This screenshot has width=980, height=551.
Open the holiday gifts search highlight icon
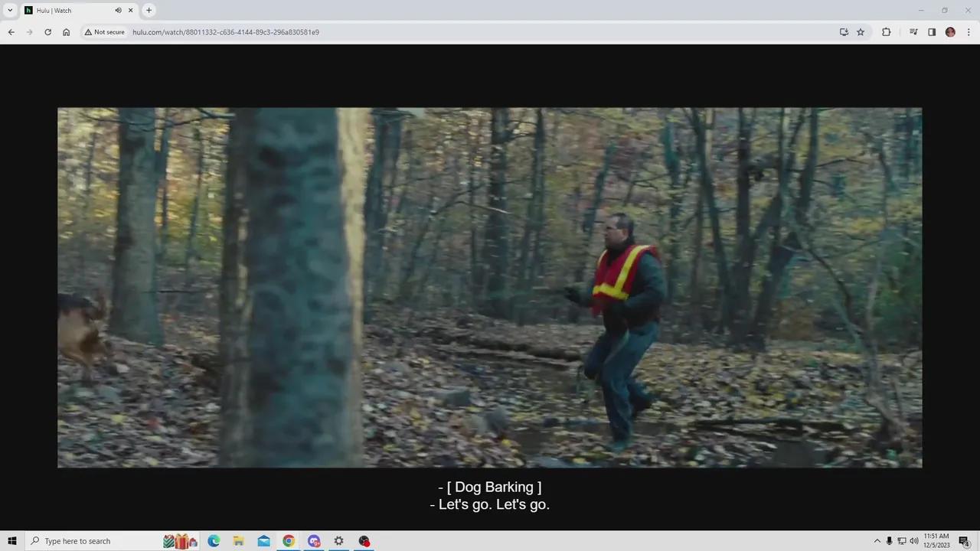tap(181, 541)
